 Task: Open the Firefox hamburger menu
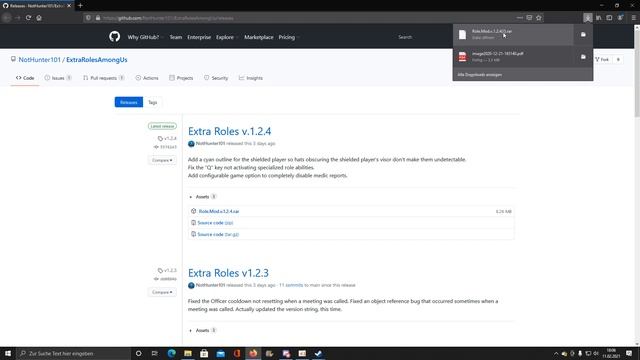(633, 18)
